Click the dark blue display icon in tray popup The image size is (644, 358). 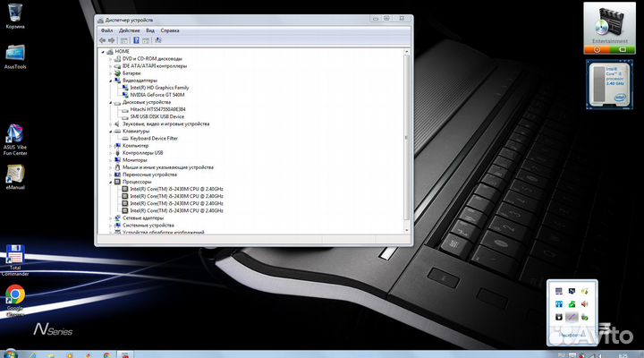pyautogui.click(x=572, y=292)
